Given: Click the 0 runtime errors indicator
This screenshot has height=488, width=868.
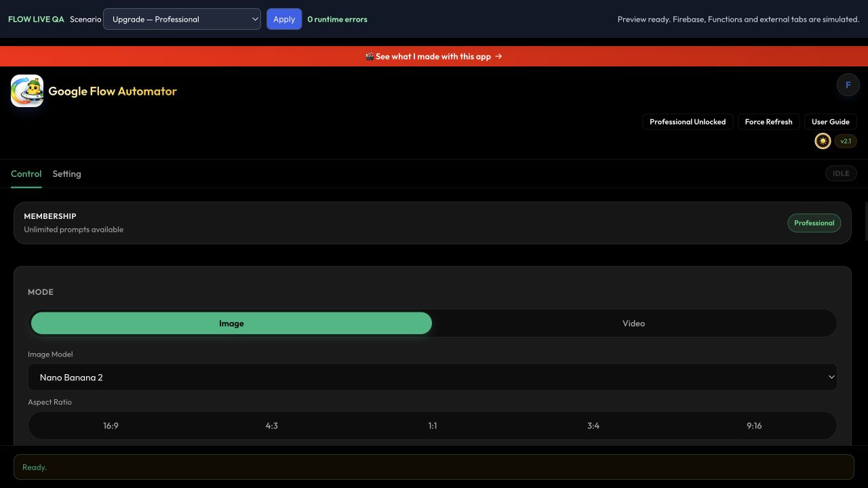Looking at the screenshot, I should tap(337, 19).
